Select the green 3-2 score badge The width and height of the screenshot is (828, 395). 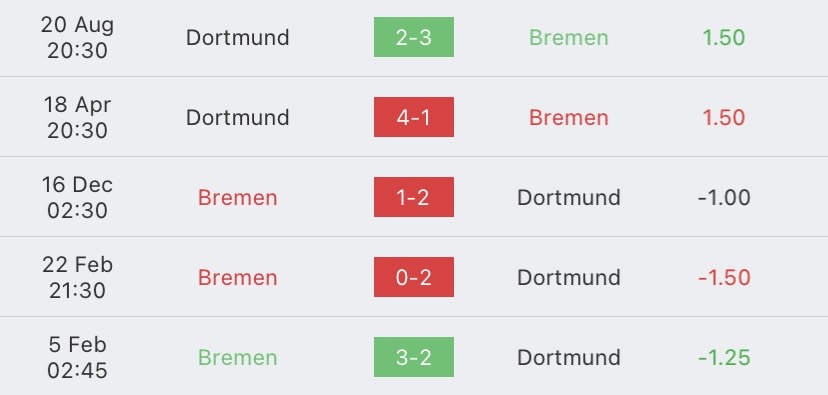click(413, 357)
